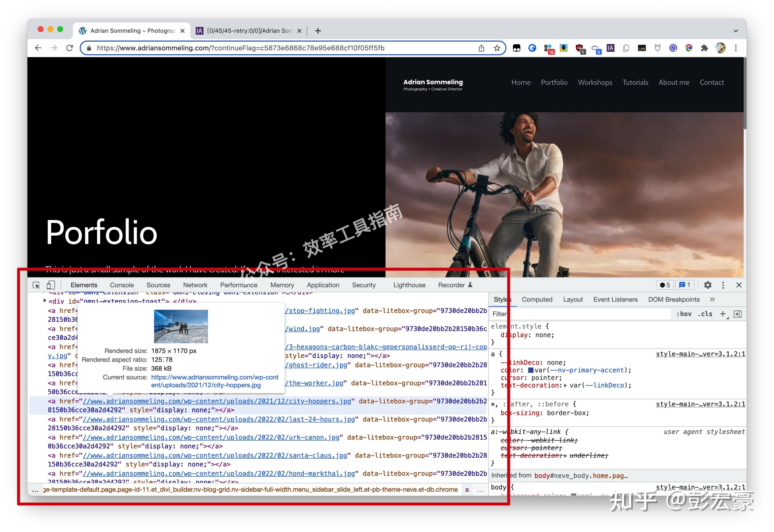Switch to the Network panel in DevTools
This screenshot has height=532, width=774.
tap(195, 285)
